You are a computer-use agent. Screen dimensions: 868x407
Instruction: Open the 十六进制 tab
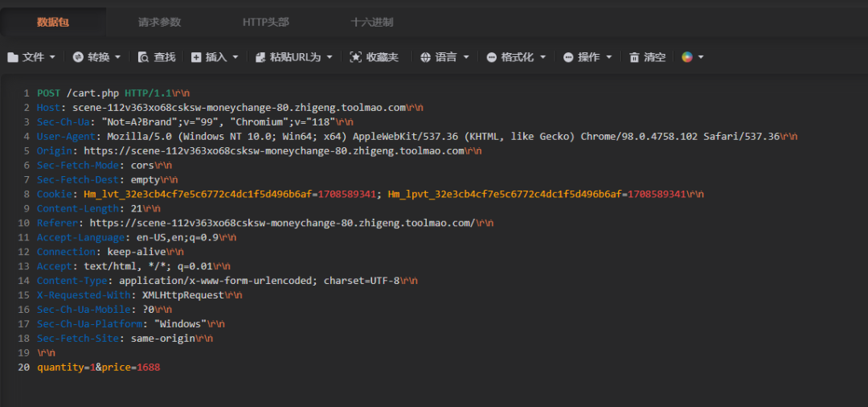(372, 23)
